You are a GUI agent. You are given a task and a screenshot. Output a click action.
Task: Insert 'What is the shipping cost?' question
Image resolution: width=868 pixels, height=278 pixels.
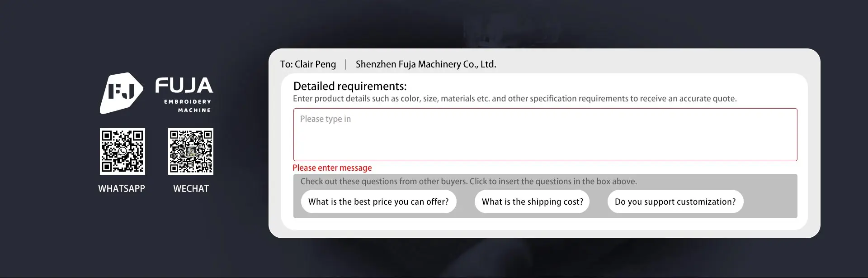(532, 201)
